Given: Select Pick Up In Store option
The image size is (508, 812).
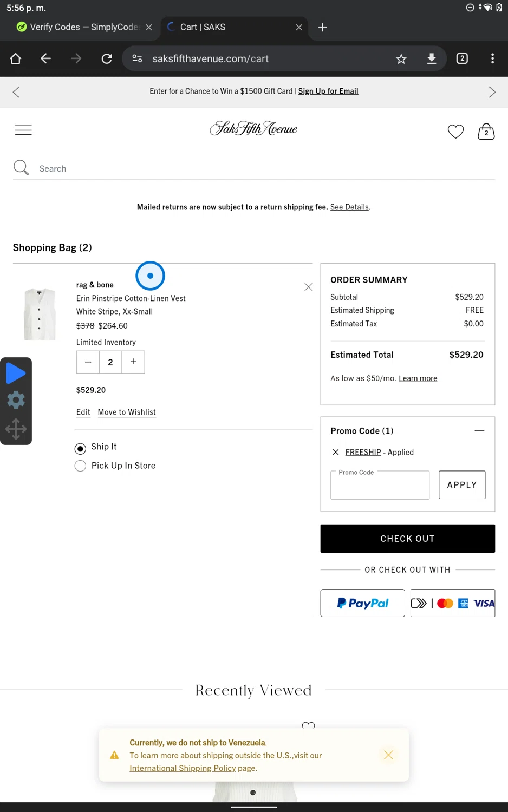Looking at the screenshot, I should click(81, 466).
